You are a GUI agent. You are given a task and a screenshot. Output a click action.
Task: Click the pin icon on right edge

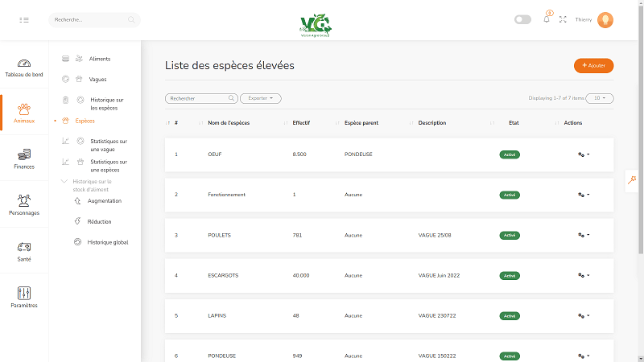pos(633,180)
